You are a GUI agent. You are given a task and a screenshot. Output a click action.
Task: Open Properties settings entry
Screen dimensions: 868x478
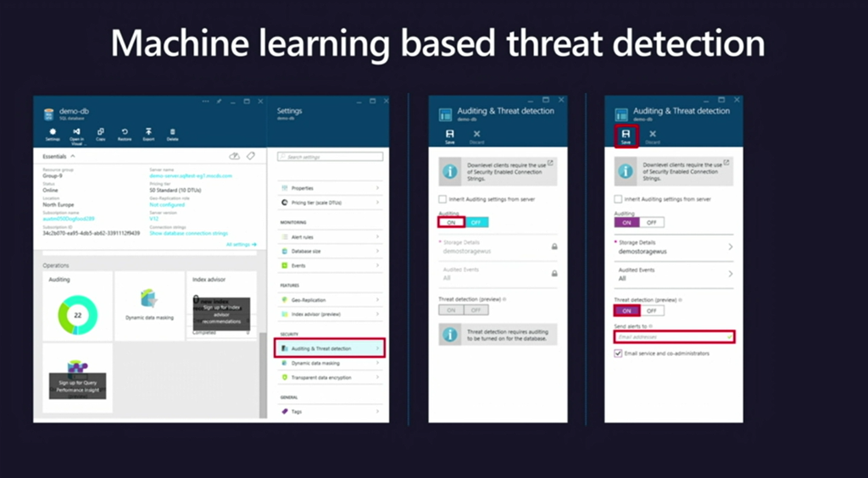(331, 188)
